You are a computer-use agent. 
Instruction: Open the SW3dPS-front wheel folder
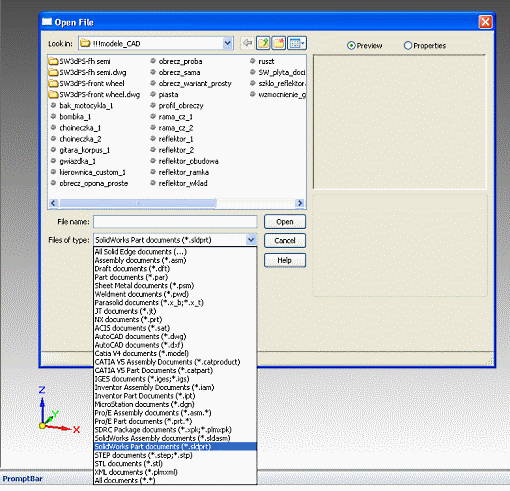coord(86,83)
